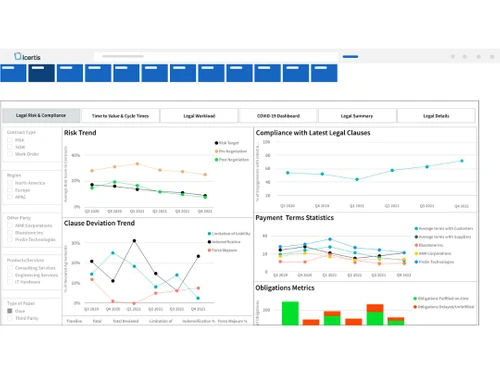
Task: Check Bluestone Inc. under Other Party
Action: click(10, 233)
